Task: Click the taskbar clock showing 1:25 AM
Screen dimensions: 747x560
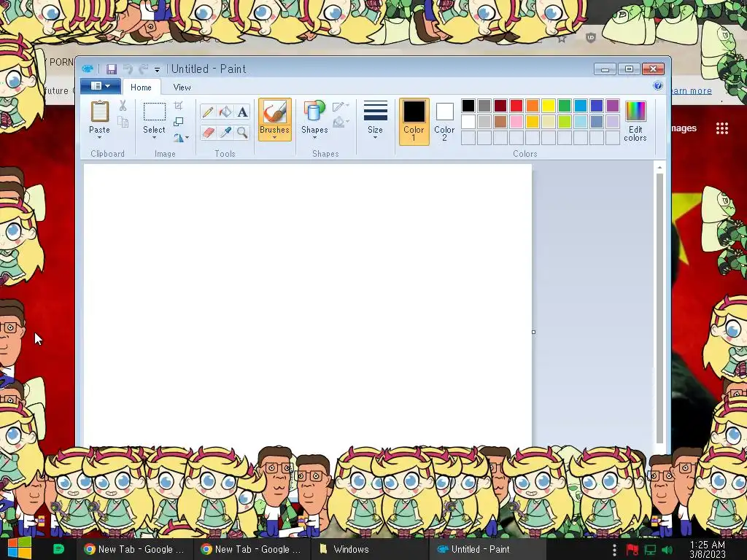Action: 708,550
